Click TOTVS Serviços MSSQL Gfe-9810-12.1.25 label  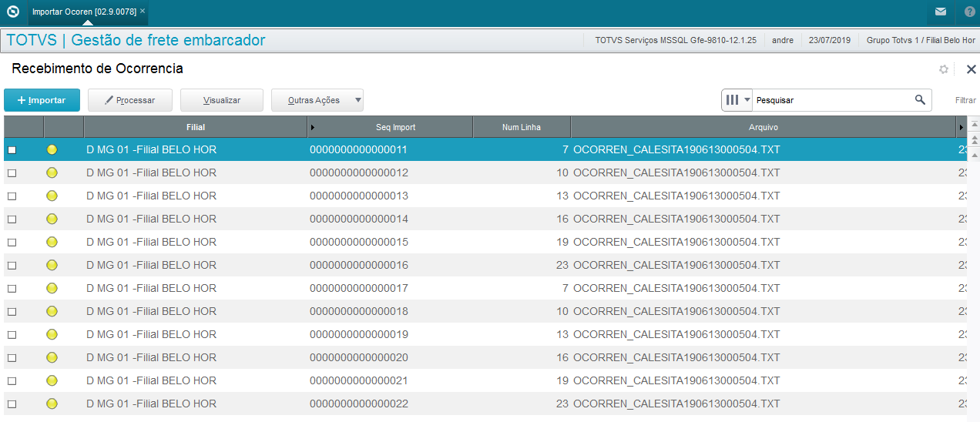[676, 40]
